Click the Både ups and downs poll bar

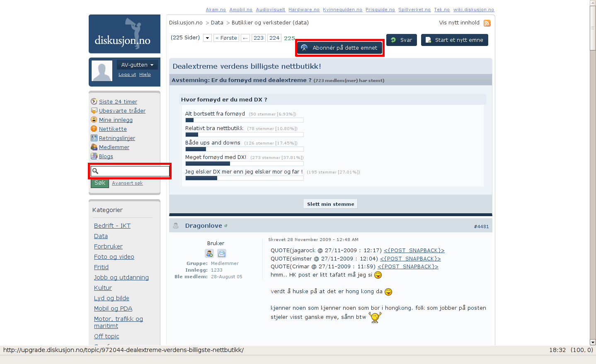245,149
